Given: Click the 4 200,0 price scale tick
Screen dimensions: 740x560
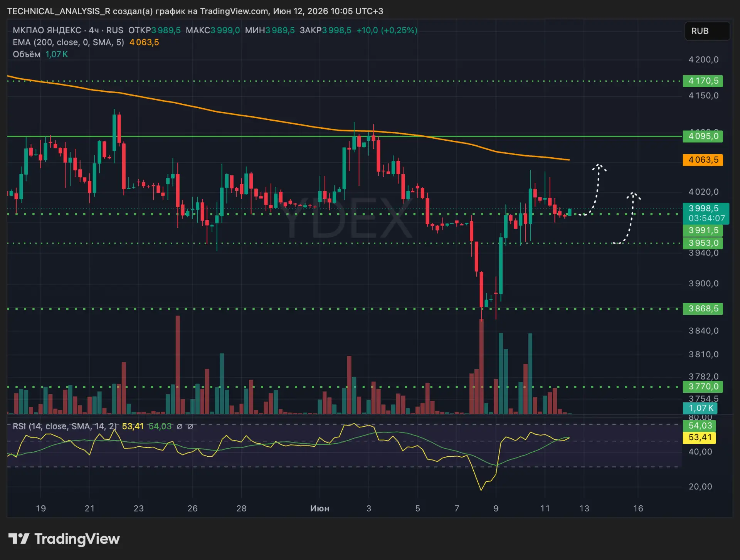Looking at the screenshot, I should [703, 60].
